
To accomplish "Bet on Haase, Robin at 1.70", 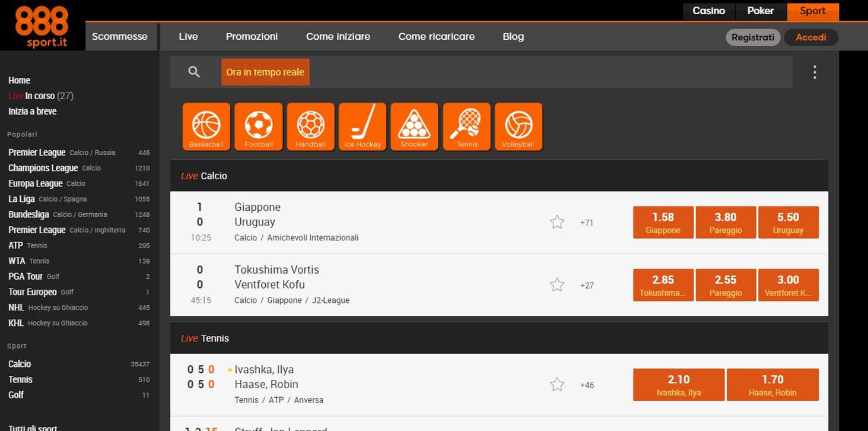I will coord(772,385).
